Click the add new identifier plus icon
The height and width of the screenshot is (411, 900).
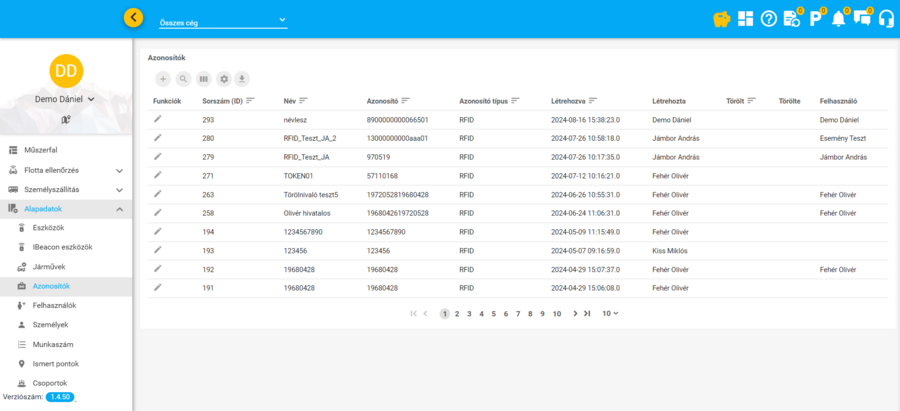(163, 78)
